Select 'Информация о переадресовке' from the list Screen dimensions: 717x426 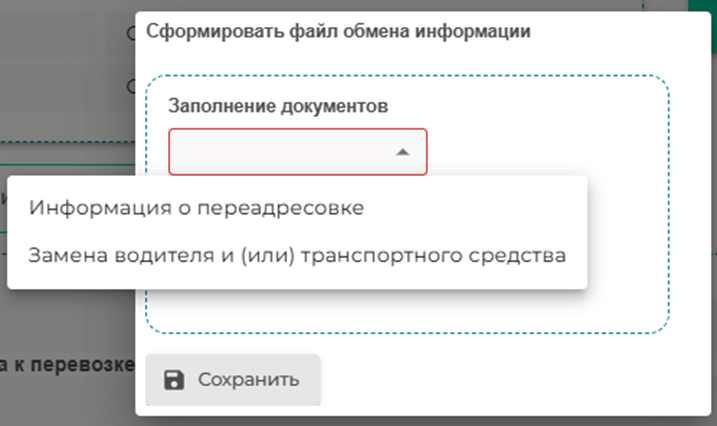196,208
